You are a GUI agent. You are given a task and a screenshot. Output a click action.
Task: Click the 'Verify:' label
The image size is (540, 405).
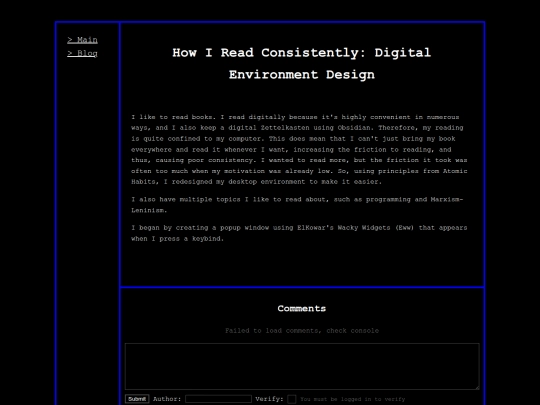[269, 399]
